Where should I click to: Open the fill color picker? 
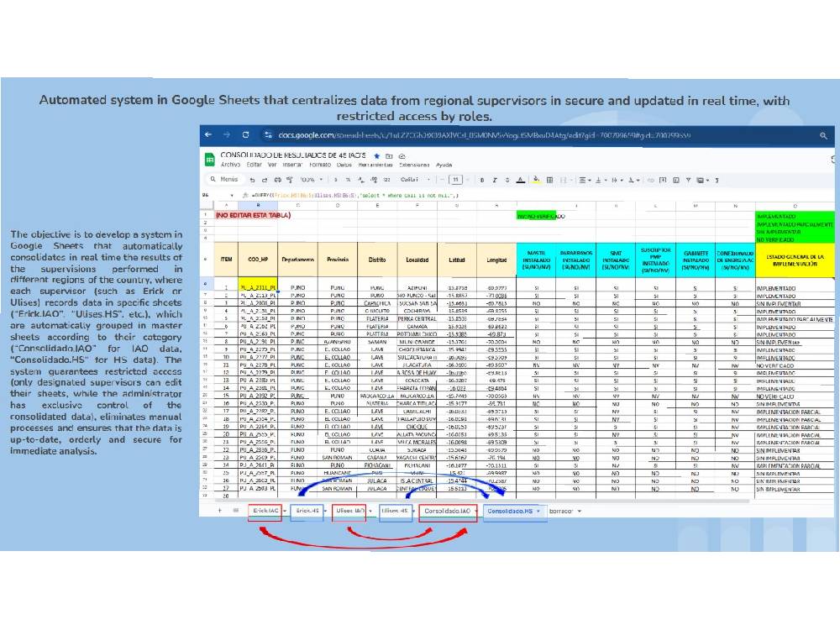tap(536, 180)
